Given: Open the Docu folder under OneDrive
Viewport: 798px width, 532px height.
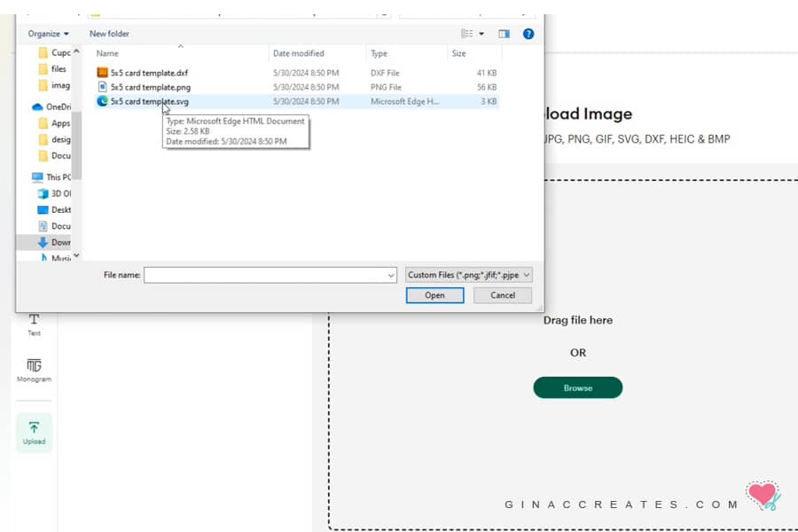Looking at the screenshot, I should pos(54,155).
